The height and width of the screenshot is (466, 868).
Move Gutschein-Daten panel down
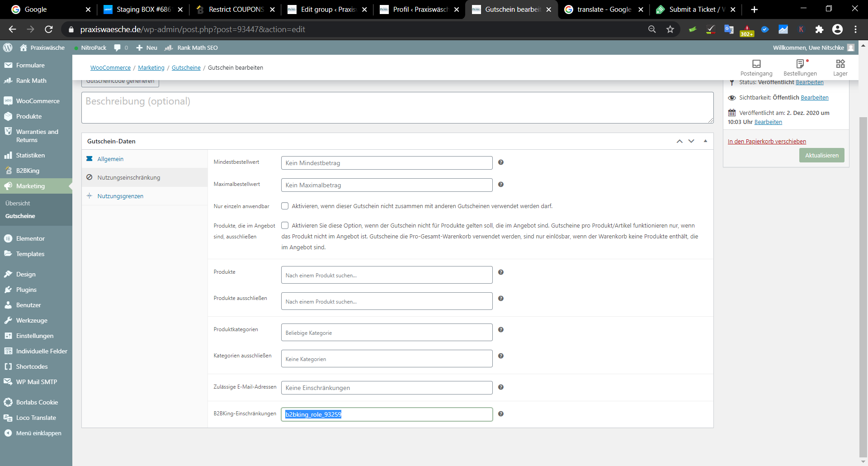pos(691,141)
